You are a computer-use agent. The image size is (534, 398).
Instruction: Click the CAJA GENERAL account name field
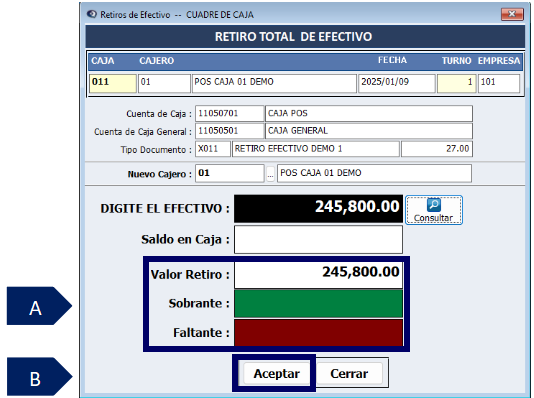[369, 131]
